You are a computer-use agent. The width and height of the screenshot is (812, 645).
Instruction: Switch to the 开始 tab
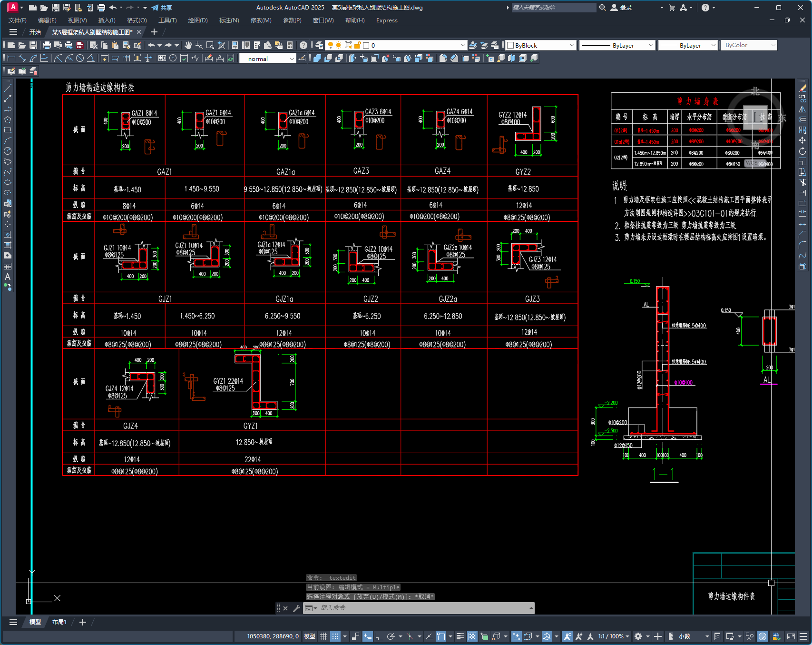[35, 32]
